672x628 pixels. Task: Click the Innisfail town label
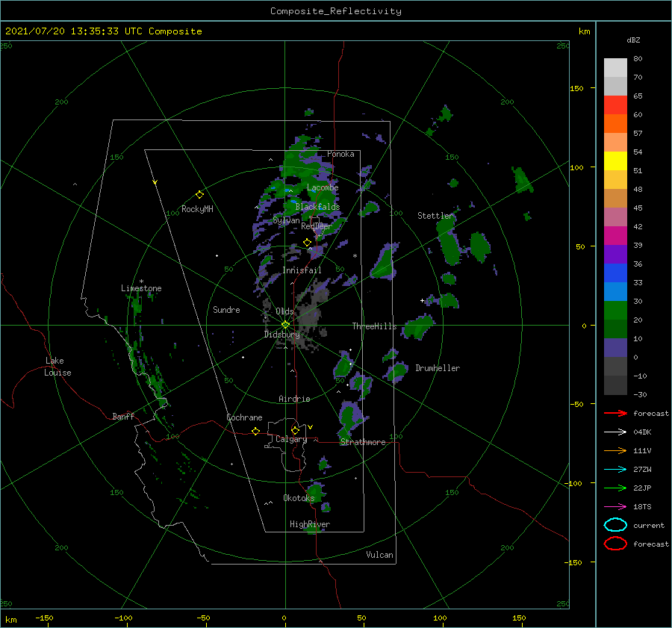pyautogui.click(x=302, y=270)
